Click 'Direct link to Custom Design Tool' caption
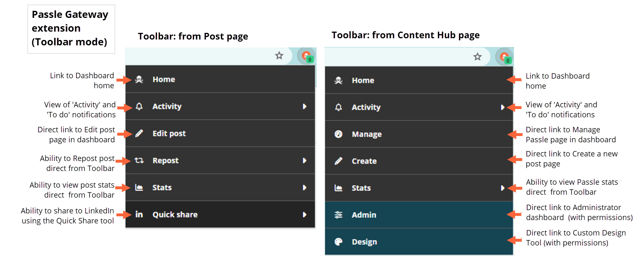The width and height of the screenshot is (644, 265). click(576, 238)
